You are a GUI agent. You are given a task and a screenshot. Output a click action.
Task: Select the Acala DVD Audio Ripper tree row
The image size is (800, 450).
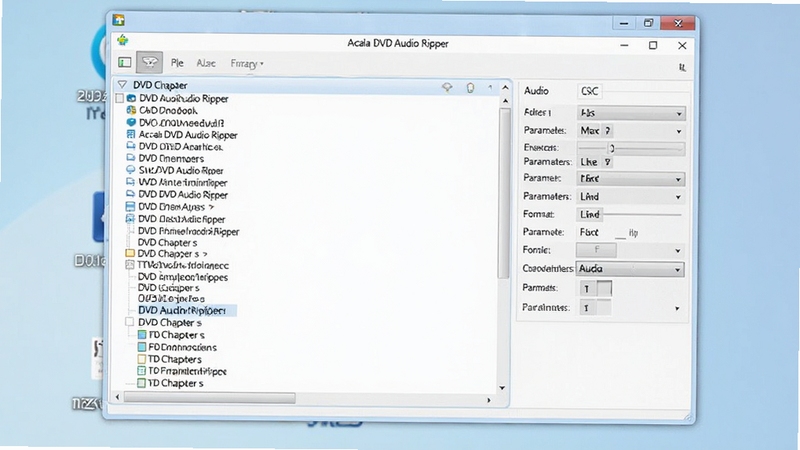pyautogui.click(x=188, y=135)
